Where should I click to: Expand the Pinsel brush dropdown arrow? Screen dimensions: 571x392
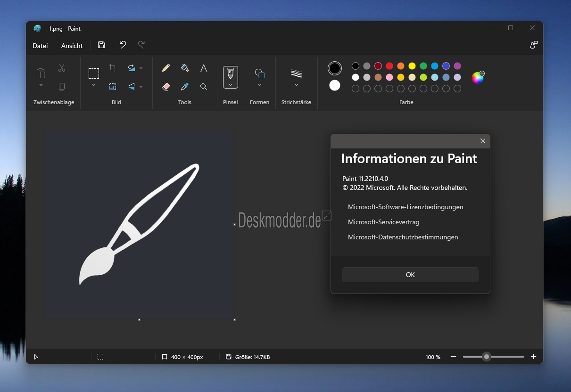[231, 85]
